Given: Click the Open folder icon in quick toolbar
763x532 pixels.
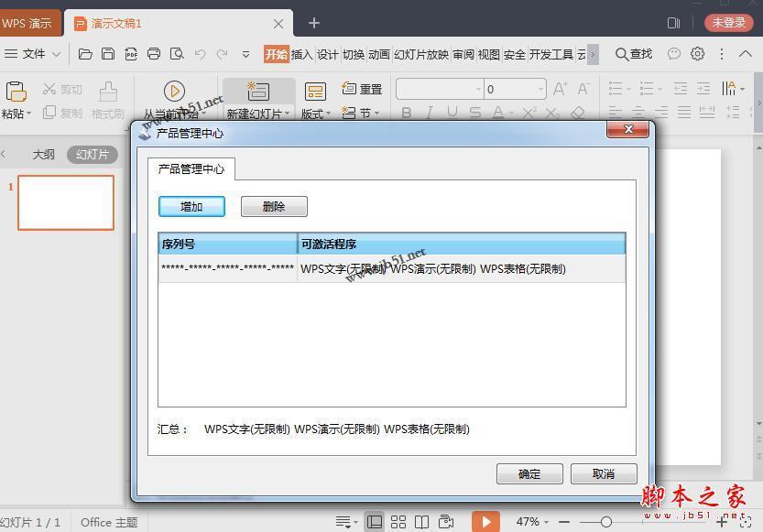Looking at the screenshot, I should pos(85,53).
